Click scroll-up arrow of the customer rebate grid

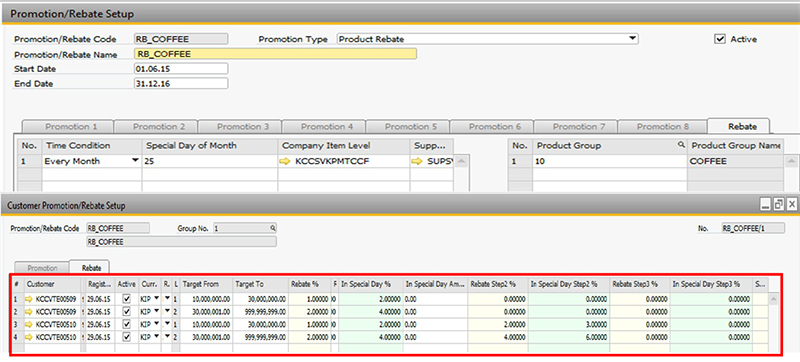point(773,299)
